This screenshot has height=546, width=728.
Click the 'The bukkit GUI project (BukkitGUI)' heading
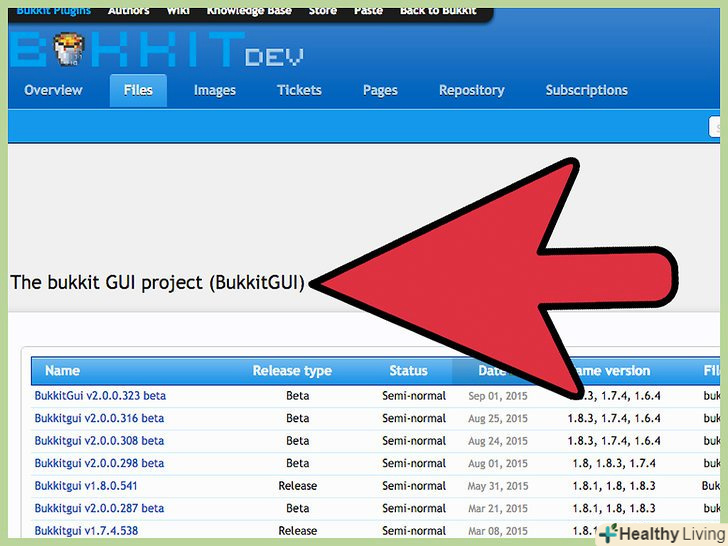[x=157, y=282]
